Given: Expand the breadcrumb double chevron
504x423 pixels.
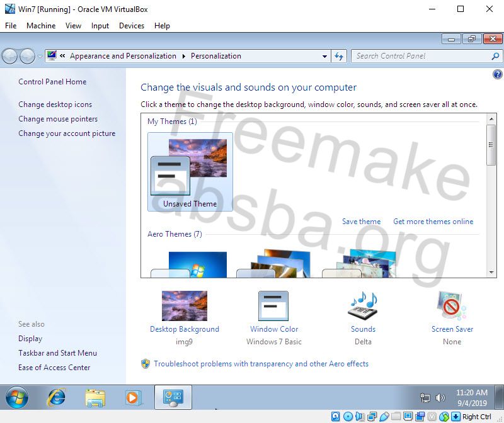Looking at the screenshot, I should [x=62, y=56].
